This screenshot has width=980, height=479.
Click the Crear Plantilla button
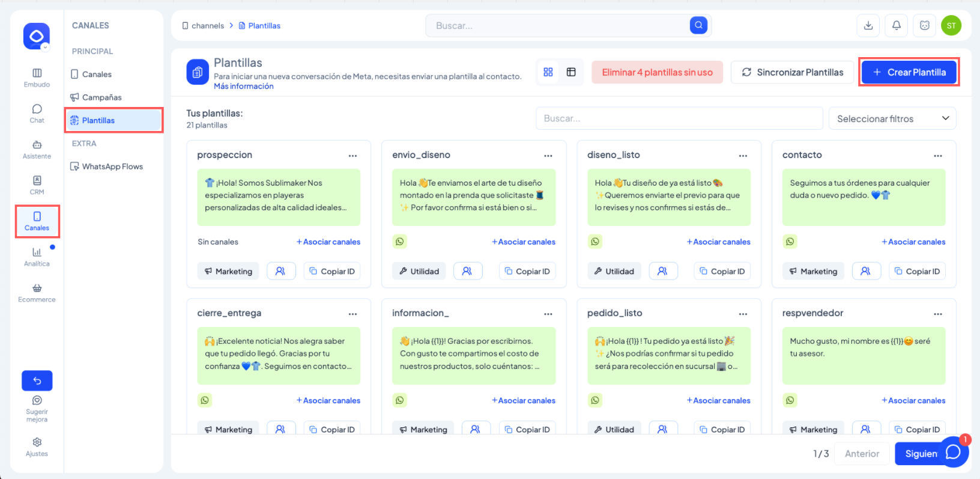point(909,72)
